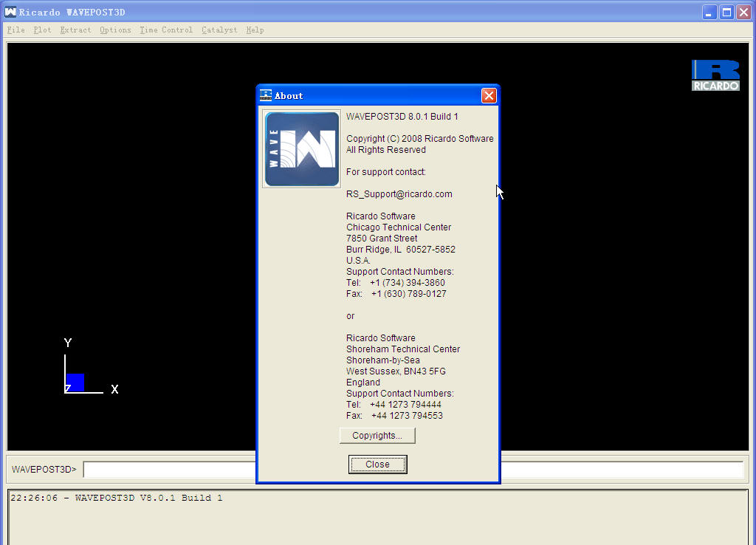Screen dimensions: 756x545
Task: Click the About dialog title bar icon
Action: 266,95
